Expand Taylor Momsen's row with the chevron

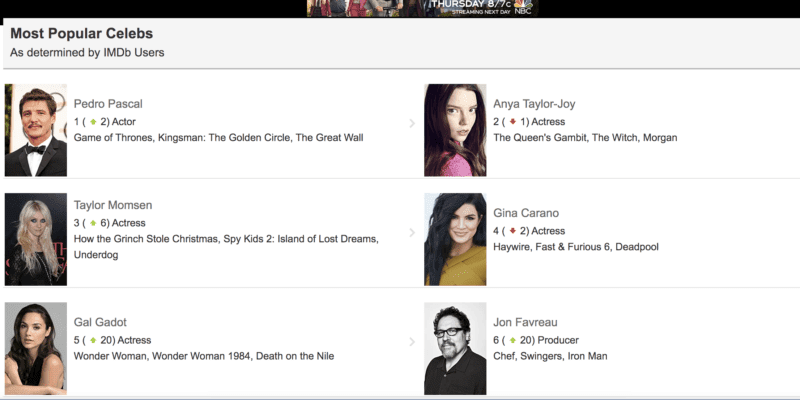pyautogui.click(x=411, y=232)
